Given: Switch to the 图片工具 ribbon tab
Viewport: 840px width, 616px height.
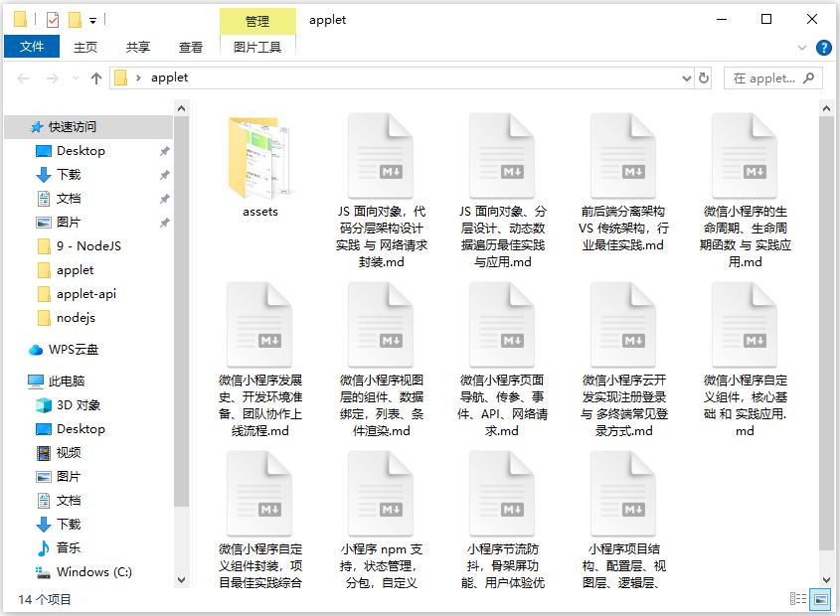Looking at the screenshot, I should [x=257, y=47].
